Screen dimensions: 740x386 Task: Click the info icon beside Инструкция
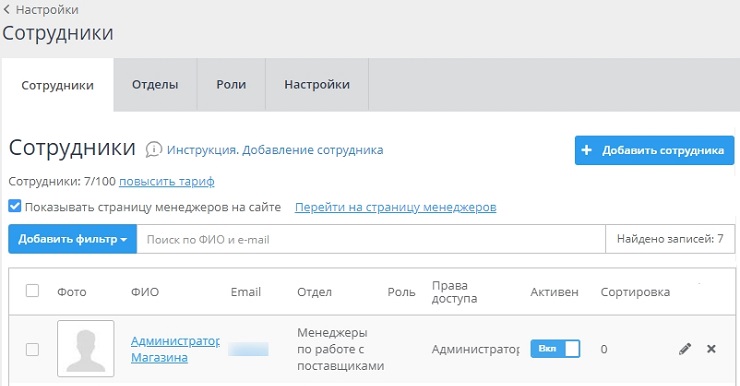click(x=154, y=150)
